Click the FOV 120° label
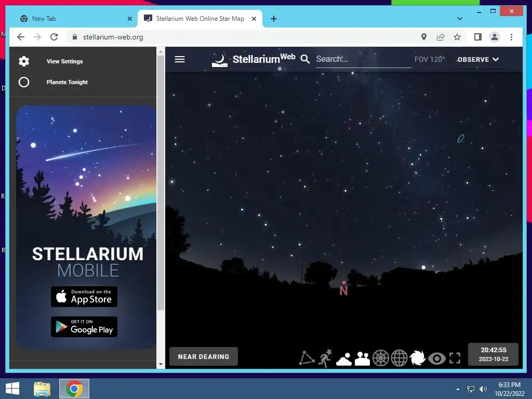The height and width of the screenshot is (399, 532). pos(430,59)
